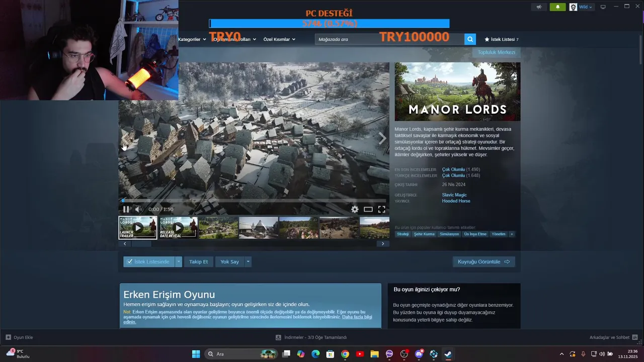Viewport: 644px width, 362px height.
Task: Toggle theater mode on trailer player
Action: point(368,209)
